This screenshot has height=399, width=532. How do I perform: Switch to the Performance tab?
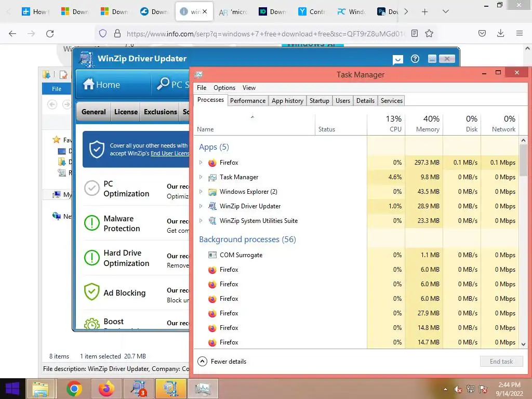click(248, 101)
